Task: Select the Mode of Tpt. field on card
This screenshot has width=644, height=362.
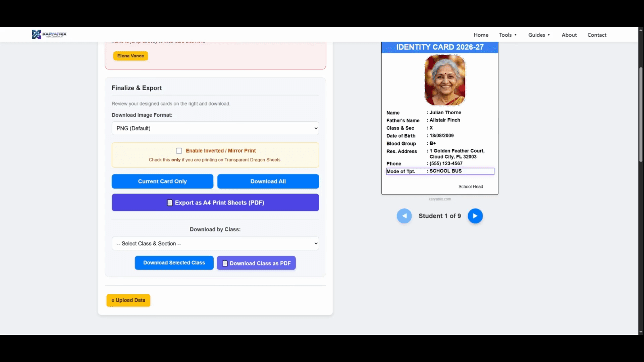Action: point(440,171)
